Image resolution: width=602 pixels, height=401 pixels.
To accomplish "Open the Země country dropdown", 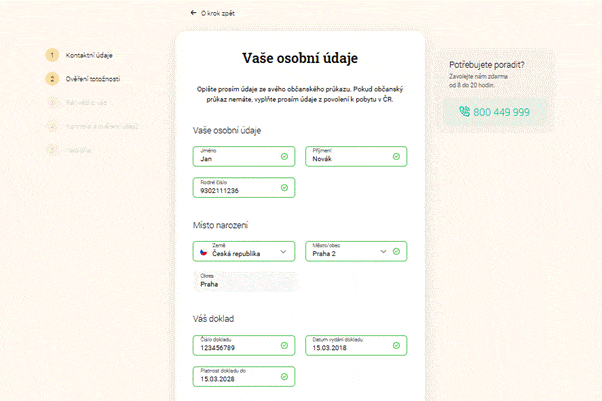I will click(244, 251).
